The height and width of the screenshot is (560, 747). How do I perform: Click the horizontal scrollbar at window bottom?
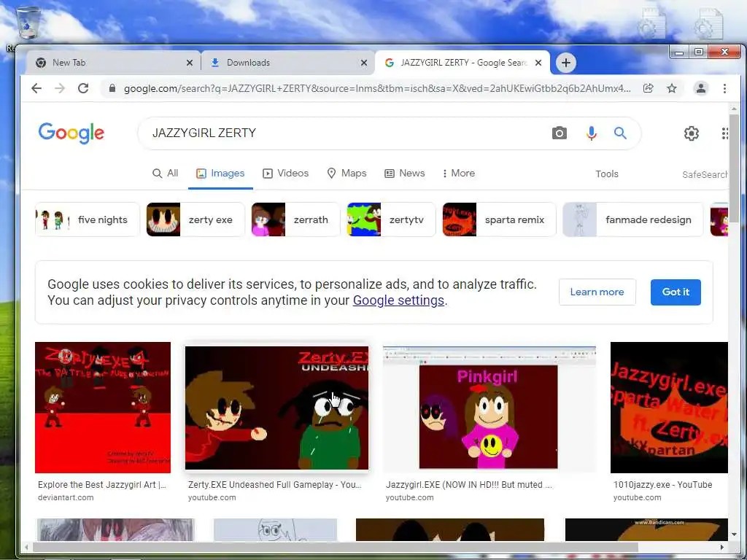click(335, 547)
